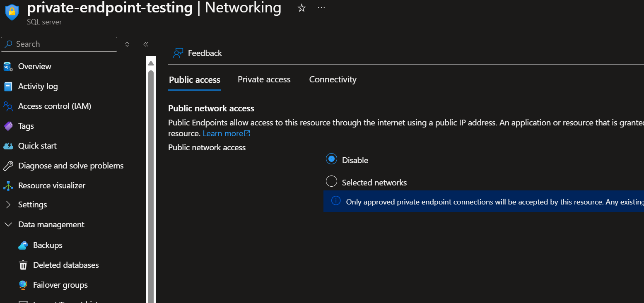Image resolution: width=644 pixels, height=303 pixels.
Task: Click the Quick start cloud icon
Action: coord(8,146)
